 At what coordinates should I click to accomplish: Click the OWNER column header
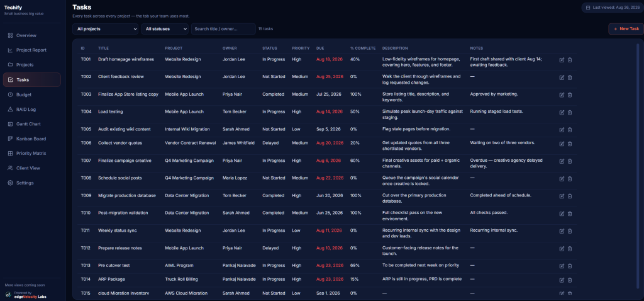[x=230, y=48]
